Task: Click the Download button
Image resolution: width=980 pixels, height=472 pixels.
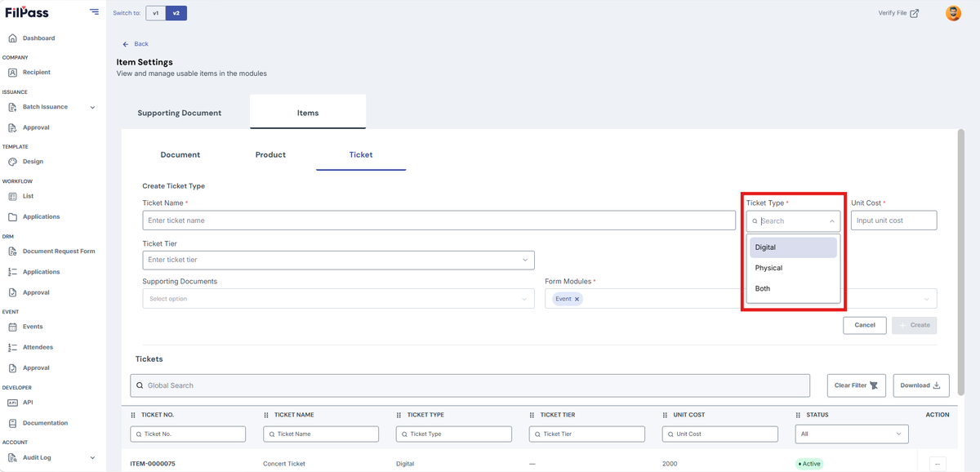Action: click(921, 385)
